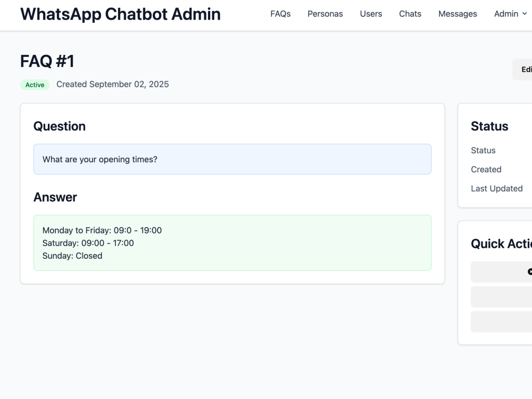The width and height of the screenshot is (532, 399).
Task: Click the Edit button next to FAQ title
Action: 522,70
